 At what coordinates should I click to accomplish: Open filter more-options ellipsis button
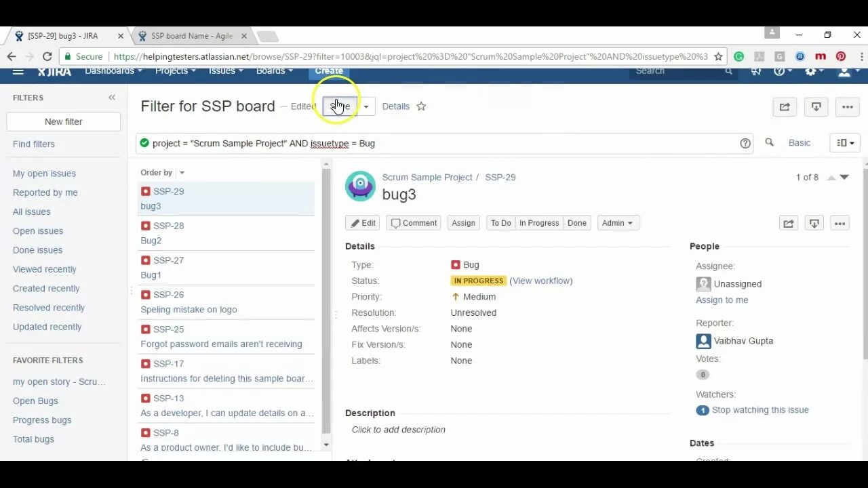(x=848, y=106)
